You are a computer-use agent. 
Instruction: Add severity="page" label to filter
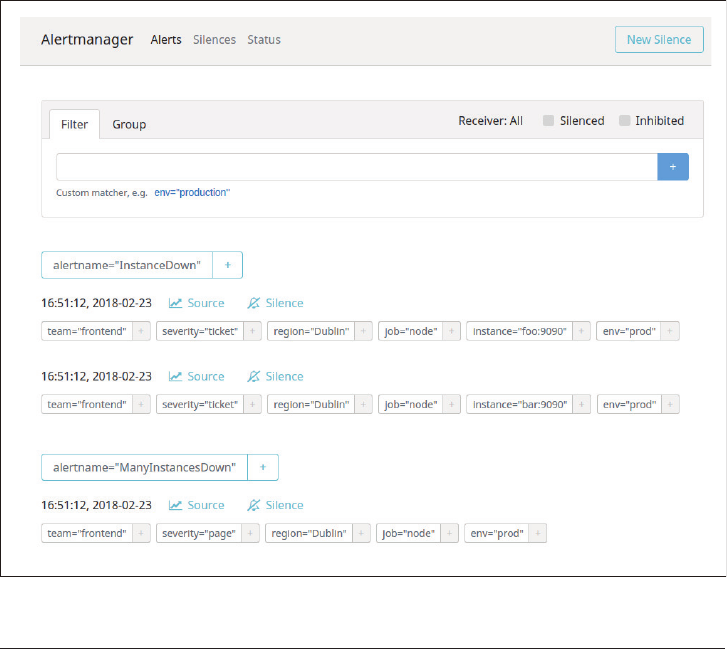(250, 533)
